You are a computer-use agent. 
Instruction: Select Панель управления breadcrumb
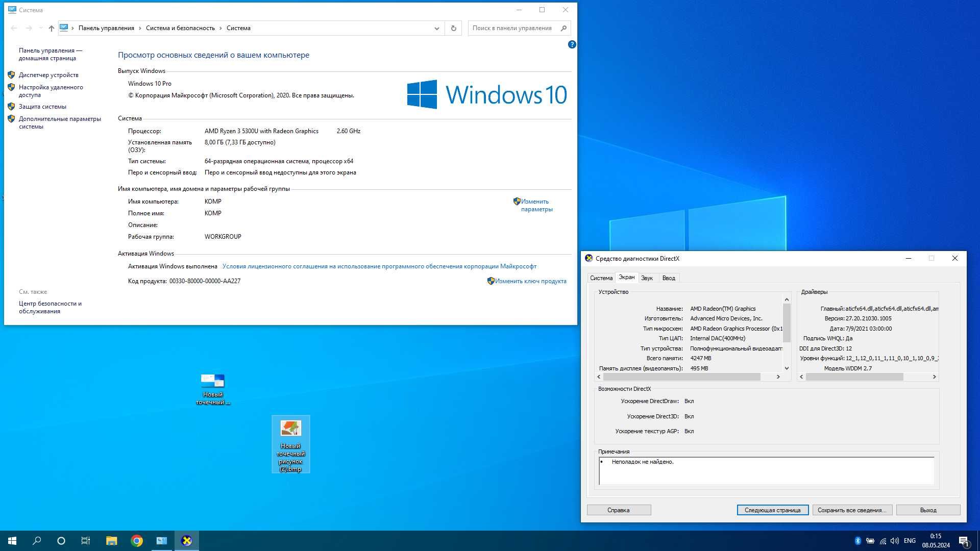click(106, 28)
